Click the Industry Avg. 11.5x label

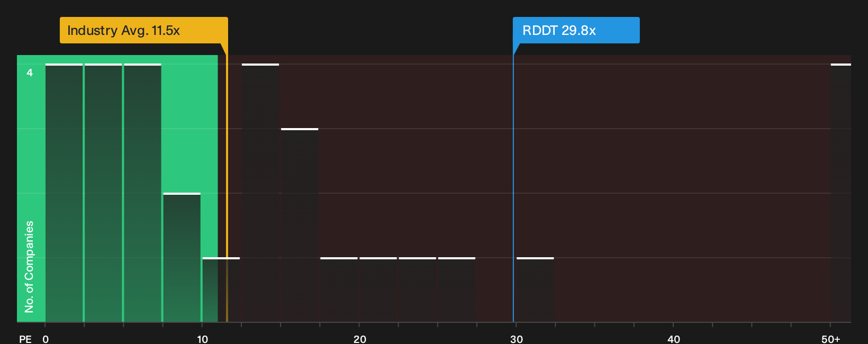click(x=143, y=30)
